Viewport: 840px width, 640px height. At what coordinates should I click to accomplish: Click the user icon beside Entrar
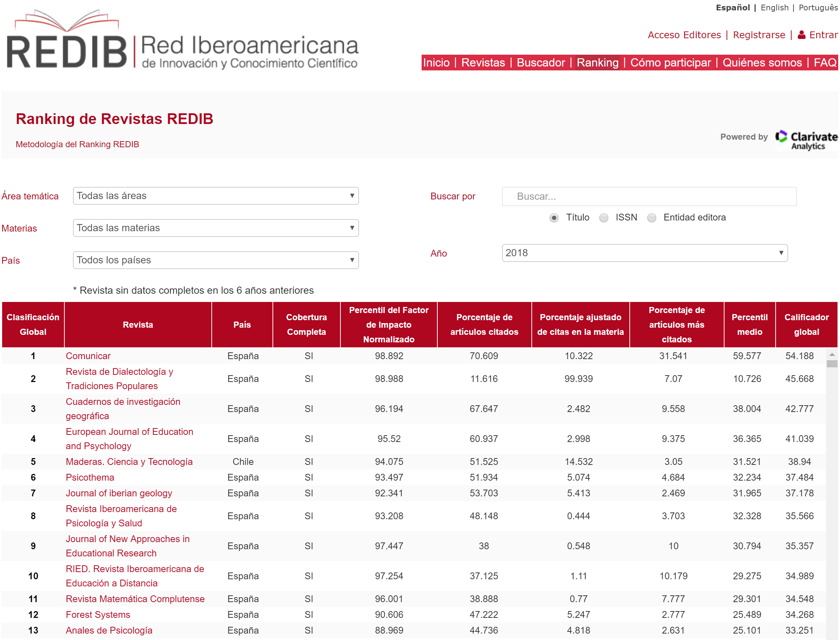click(x=801, y=35)
